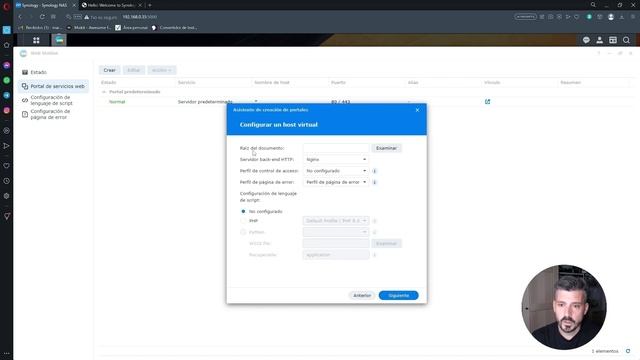Click info icon beside Perfil de control de acceso
The image size is (640, 360).
pyautogui.click(x=374, y=171)
